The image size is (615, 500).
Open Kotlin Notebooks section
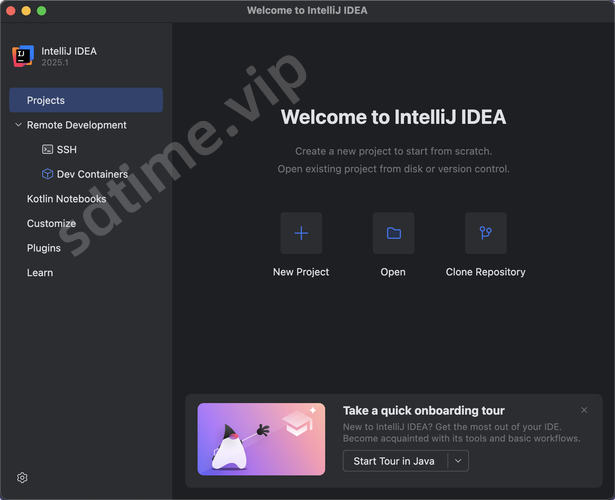click(x=66, y=199)
